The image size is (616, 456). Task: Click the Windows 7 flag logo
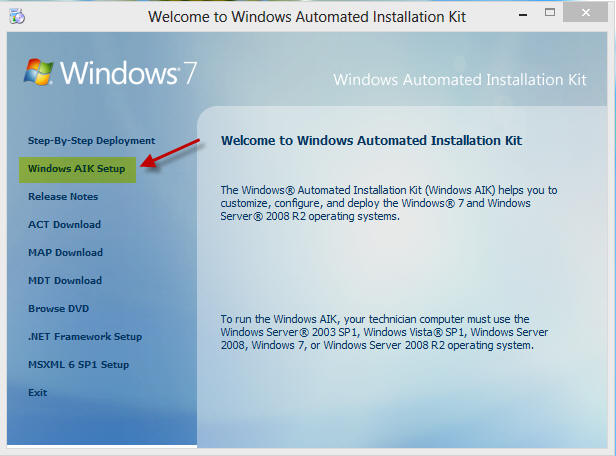pyautogui.click(x=38, y=72)
